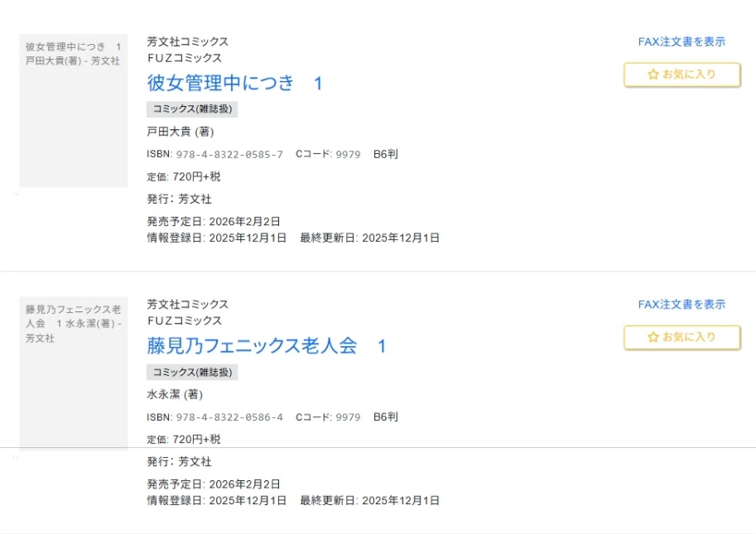Open the 彼女管理中につき 1 title link
The width and height of the screenshot is (756, 534).
[x=234, y=83]
